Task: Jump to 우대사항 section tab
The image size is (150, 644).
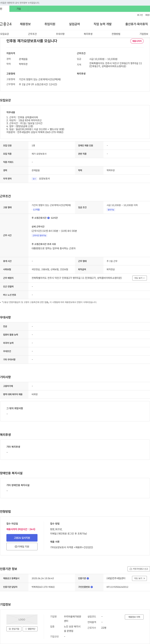Action: click(60, 34)
